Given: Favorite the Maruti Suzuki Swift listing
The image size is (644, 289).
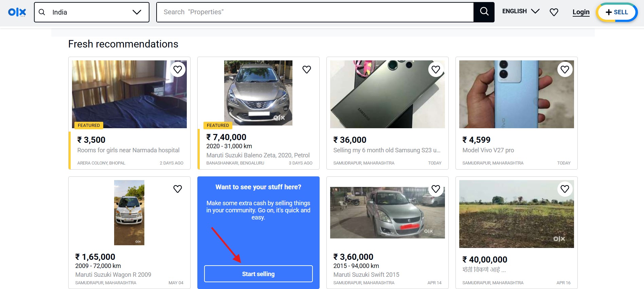Looking at the screenshot, I should click(436, 189).
